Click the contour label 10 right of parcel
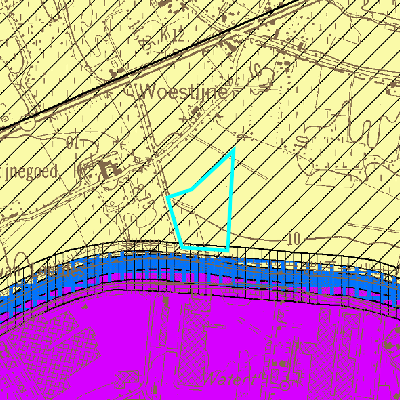This screenshot has height=400, width=400. click(293, 239)
